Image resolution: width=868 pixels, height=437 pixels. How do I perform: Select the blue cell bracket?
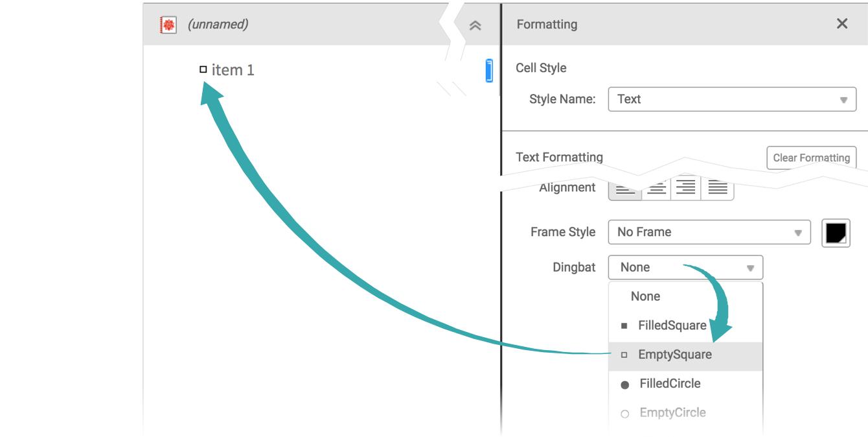[x=489, y=71]
